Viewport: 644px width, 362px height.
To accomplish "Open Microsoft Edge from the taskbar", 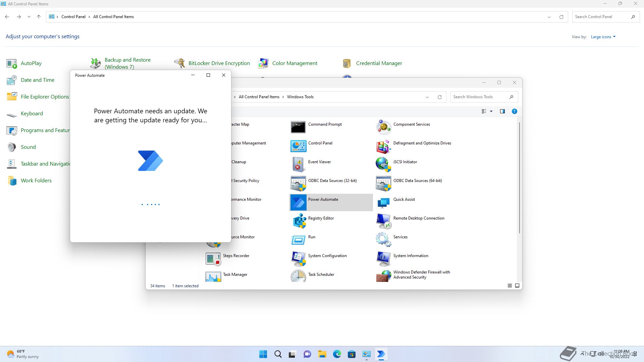I will coord(337,354).
